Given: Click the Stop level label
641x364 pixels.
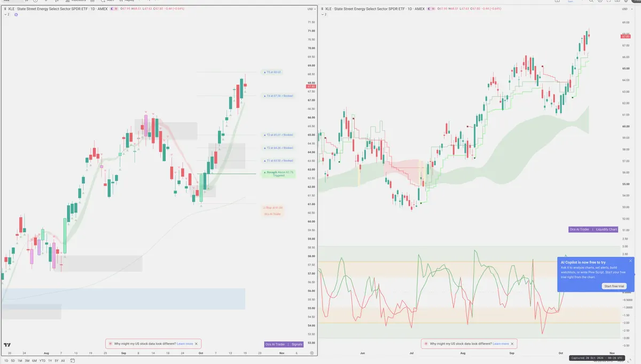Looking at the screenshot, I should 273,208.
